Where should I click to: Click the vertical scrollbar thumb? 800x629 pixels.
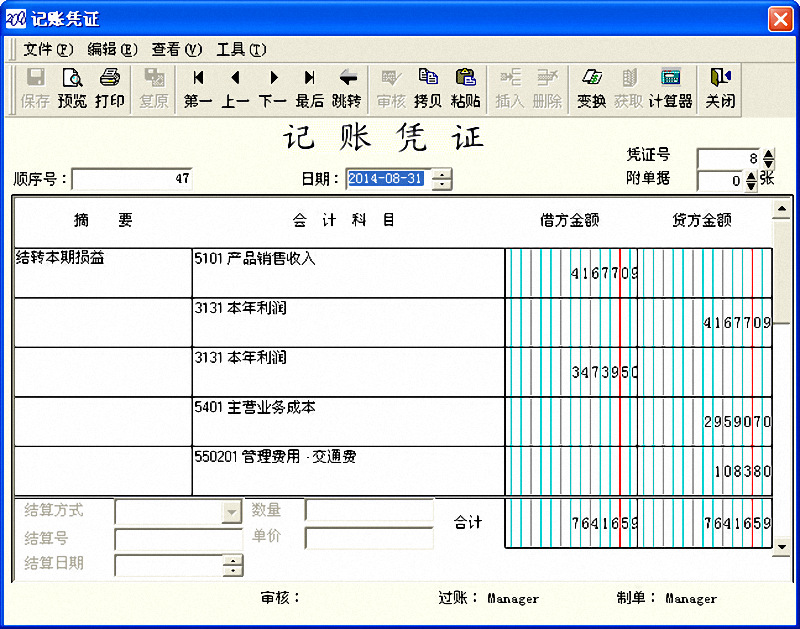(782, 271)
